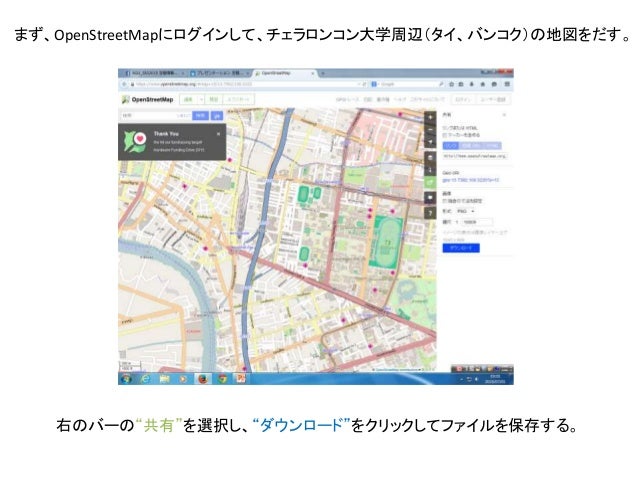
Task: Click the Firefox downloads arrow icon
Action: 472,84
